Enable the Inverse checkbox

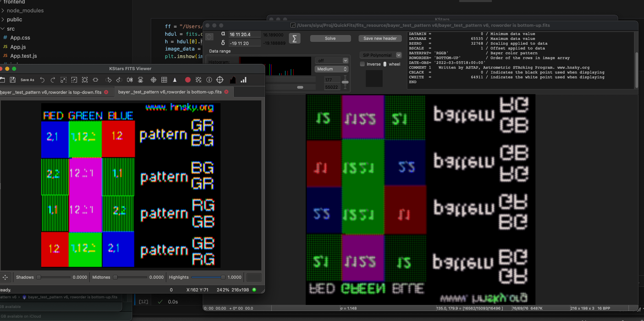tap(362, 64)
